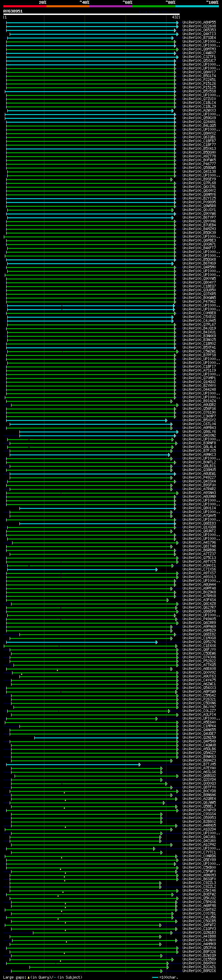This screenshot has width=222, height=980.
Task: Open hit UniRef100_Q8MTM3
Action: [199, 49]
